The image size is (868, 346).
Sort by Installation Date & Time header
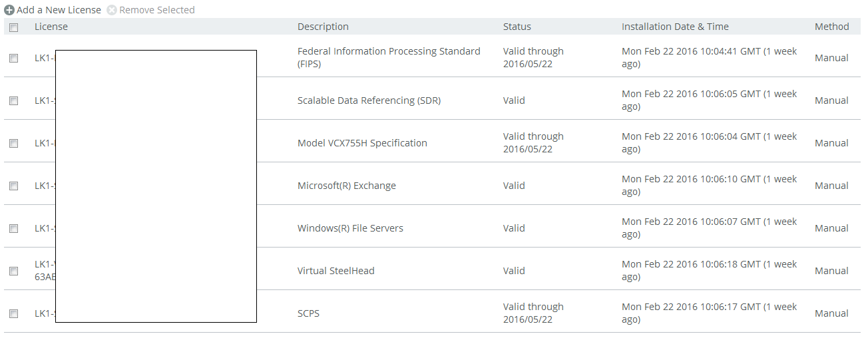tap(675, 27)
